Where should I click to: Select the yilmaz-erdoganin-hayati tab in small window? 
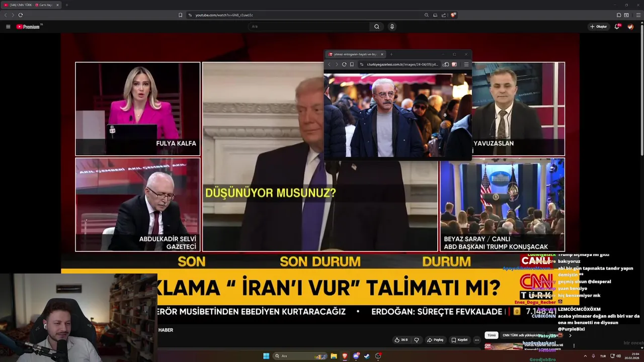pos(356,54)
